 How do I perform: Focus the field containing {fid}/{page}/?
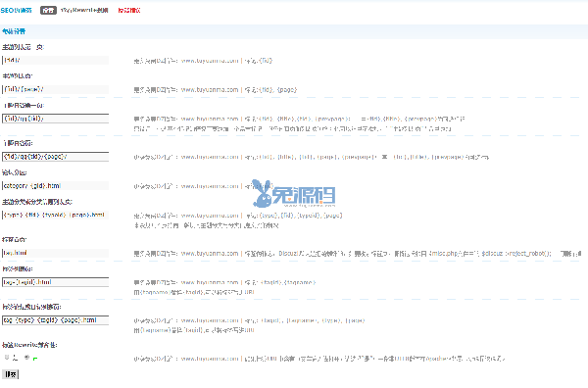pyautogui.click(x=56, y=89)
